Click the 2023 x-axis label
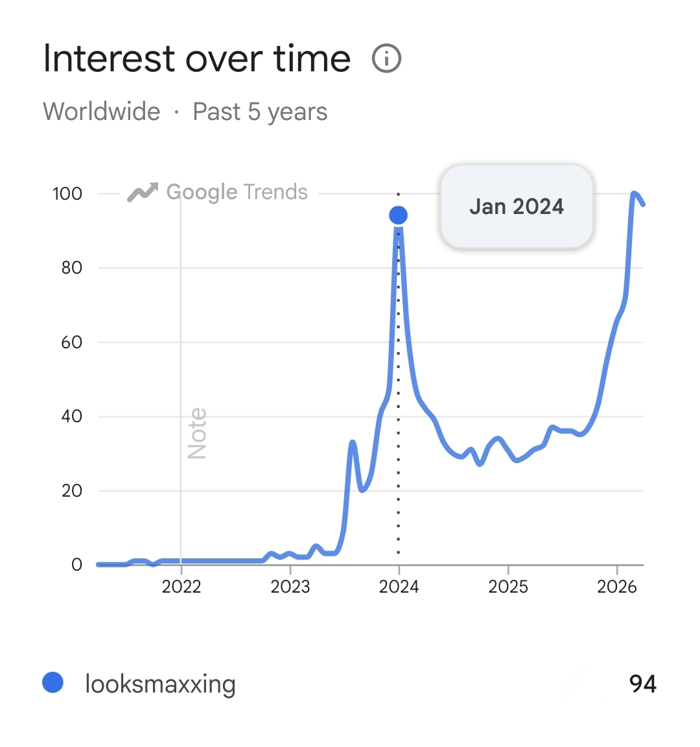Screen dimensions: 700x747 pyautogui.click(x=290, y=587)
